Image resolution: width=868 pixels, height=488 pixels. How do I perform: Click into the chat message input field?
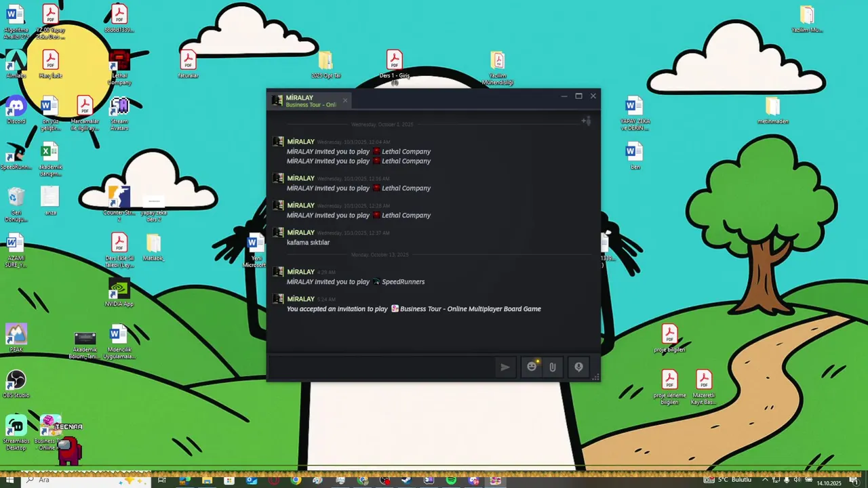pos(382,367)
